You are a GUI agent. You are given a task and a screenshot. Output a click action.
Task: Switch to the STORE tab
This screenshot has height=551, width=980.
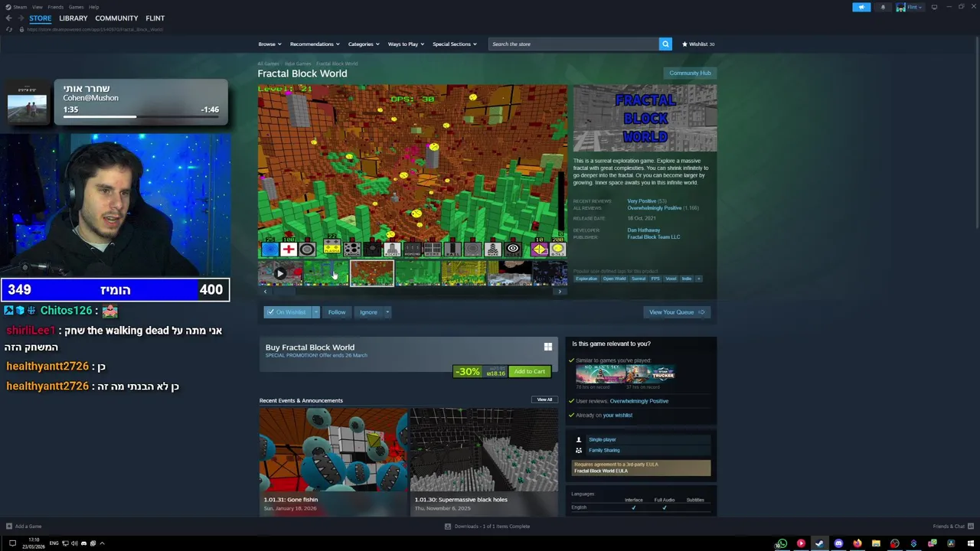(41, 18)
